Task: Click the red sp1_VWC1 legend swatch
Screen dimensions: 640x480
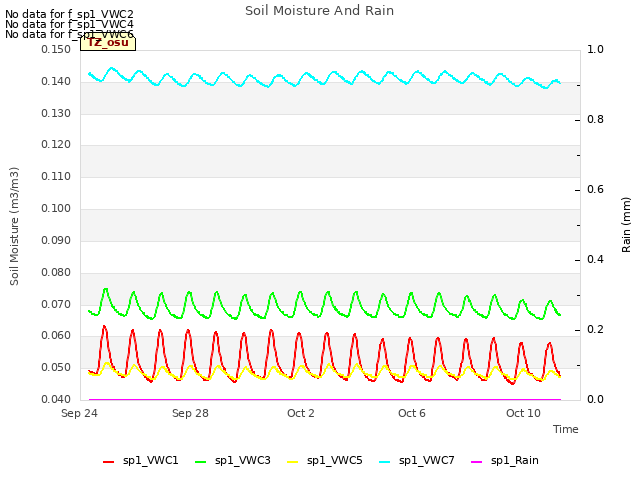Action: 109,462
